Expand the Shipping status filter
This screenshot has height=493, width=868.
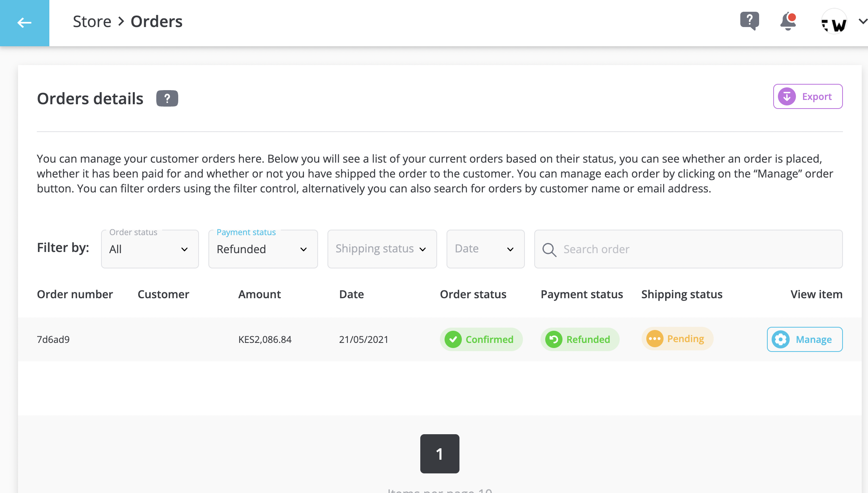click(382, 249)
